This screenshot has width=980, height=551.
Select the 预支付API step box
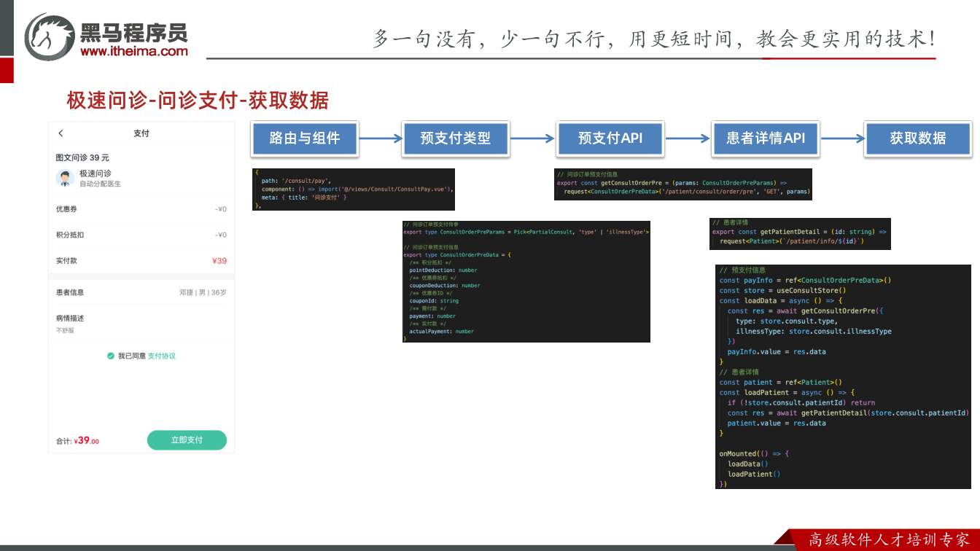click(610, 138)
